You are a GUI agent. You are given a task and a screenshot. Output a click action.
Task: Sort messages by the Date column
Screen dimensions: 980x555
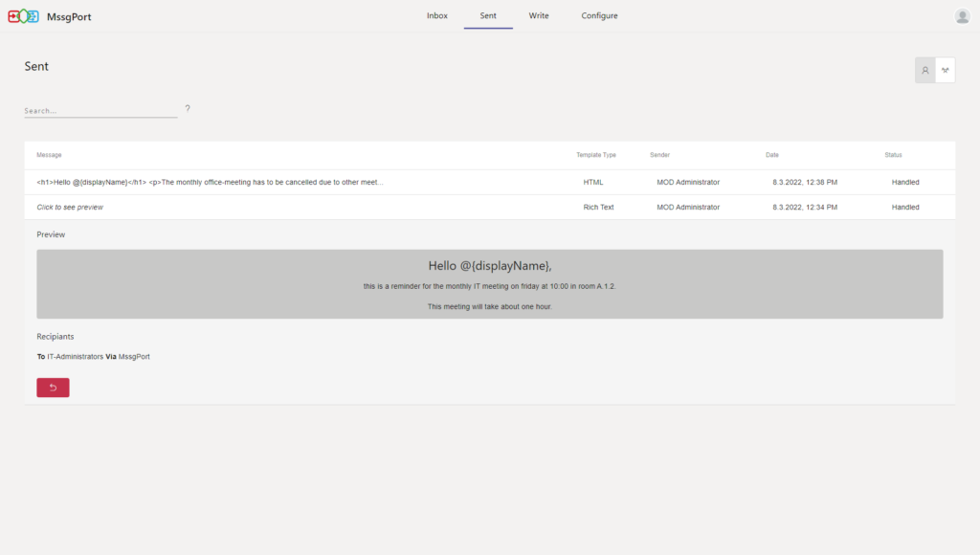coord(771,154)
